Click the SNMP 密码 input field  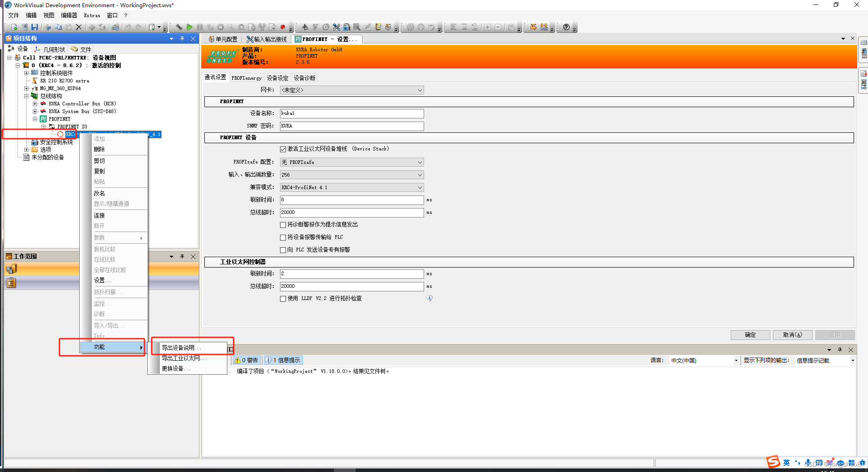click(352, 126)
